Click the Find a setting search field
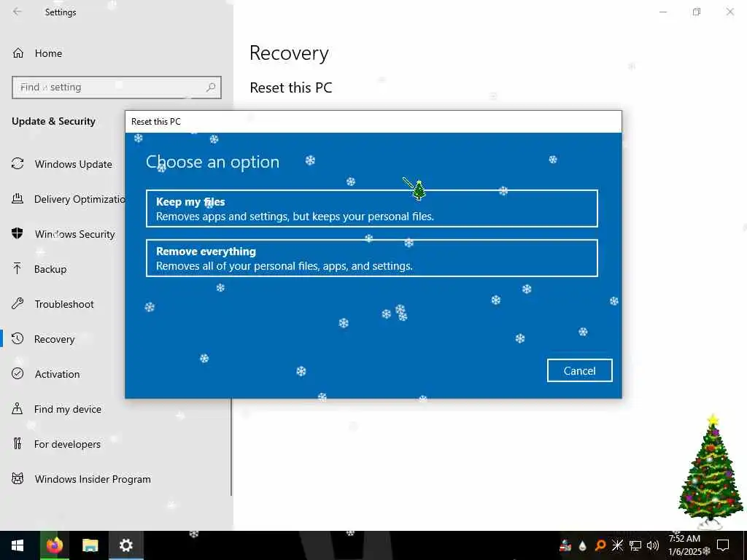The height and width of the screenshot is (560, 747). coord(117,87)
